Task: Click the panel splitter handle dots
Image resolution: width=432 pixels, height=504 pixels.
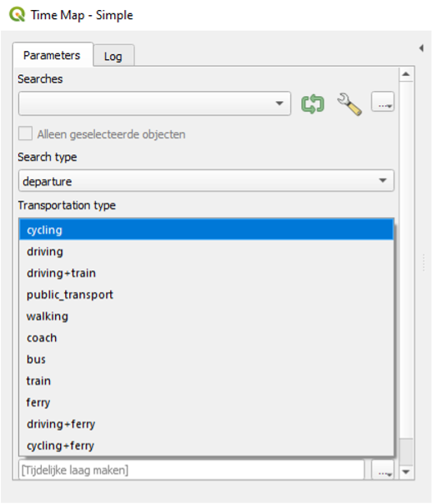Action: (x=424, y=262)
